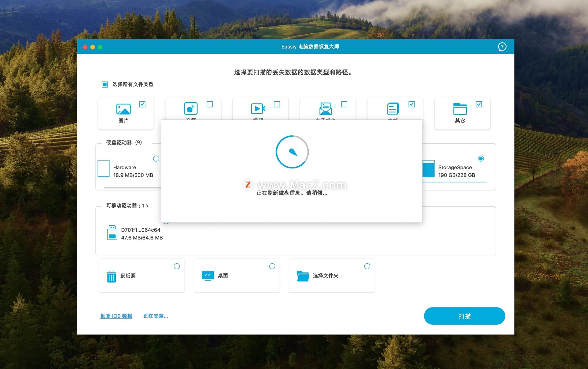588x369 pixels.
Task: Click the 190 GB/228 GB capacity text
Action: (456, 175)
